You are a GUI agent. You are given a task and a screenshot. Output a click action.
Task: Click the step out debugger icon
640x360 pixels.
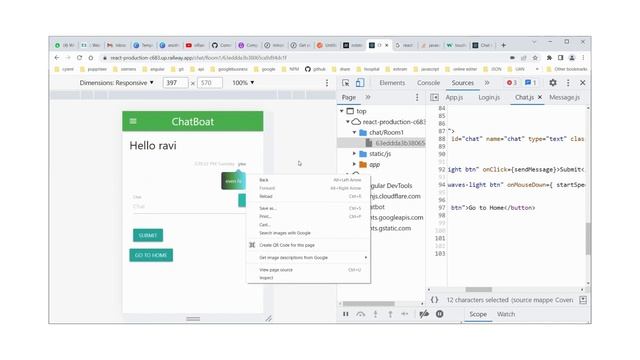click(x=390, y=314)
